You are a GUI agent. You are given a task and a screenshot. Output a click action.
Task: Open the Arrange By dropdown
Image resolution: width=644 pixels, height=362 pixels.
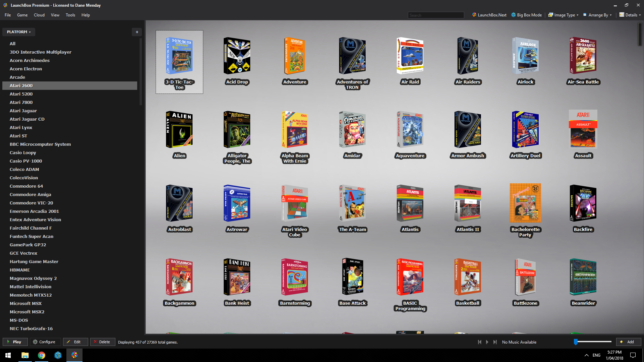pyautogui.click(x=597, y=15)
